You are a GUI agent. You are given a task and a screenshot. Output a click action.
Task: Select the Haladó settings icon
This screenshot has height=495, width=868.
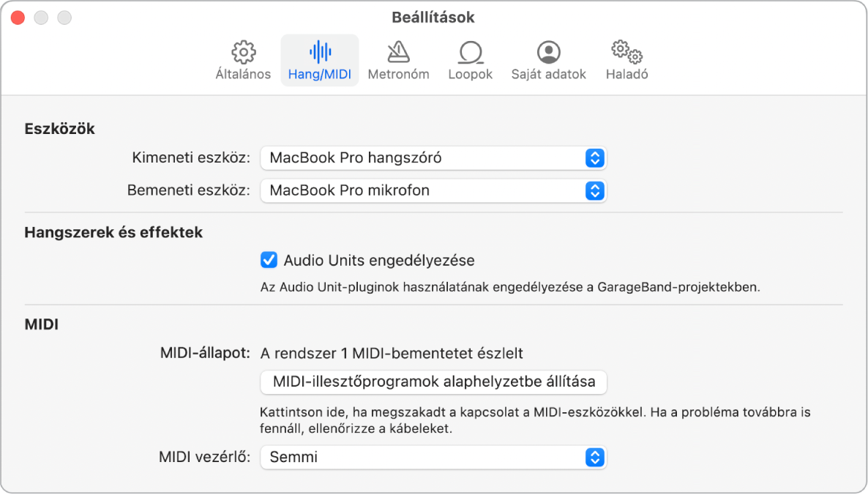626,60
